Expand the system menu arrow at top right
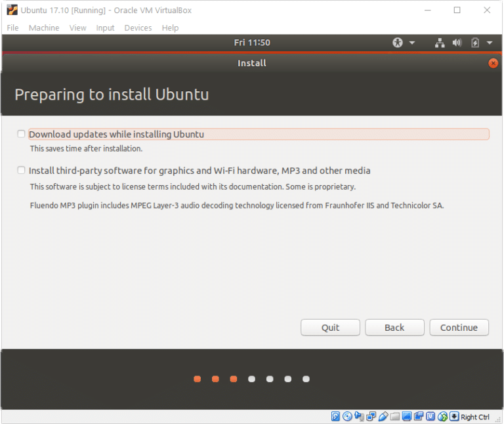 coord(490,43)
